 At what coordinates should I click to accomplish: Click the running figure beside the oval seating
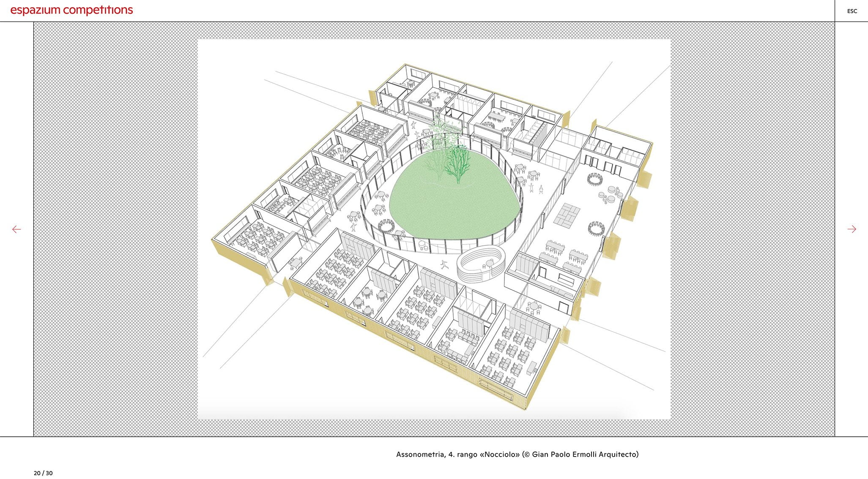click(x=444, y=265)
